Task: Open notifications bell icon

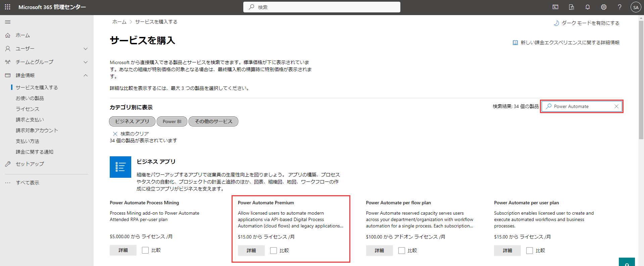Action: click(x=588, y=7)
